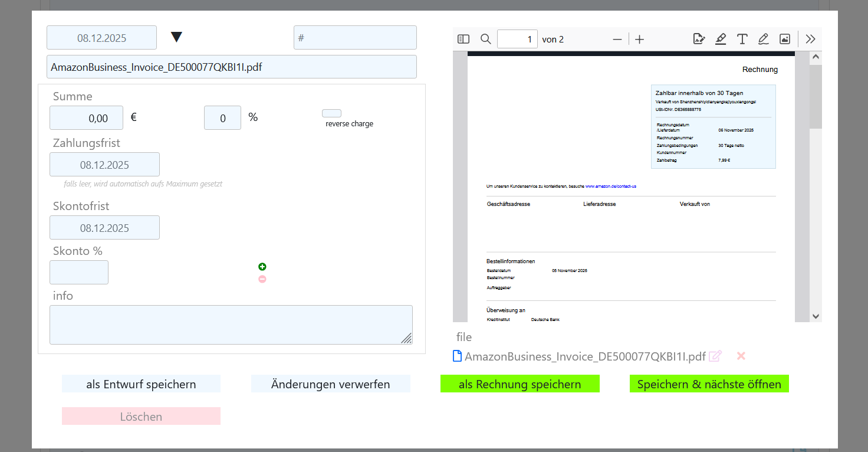Viewport: 868px width, 452px height.
Task: Expand the black triangle next to date
Action: (176, 37)
